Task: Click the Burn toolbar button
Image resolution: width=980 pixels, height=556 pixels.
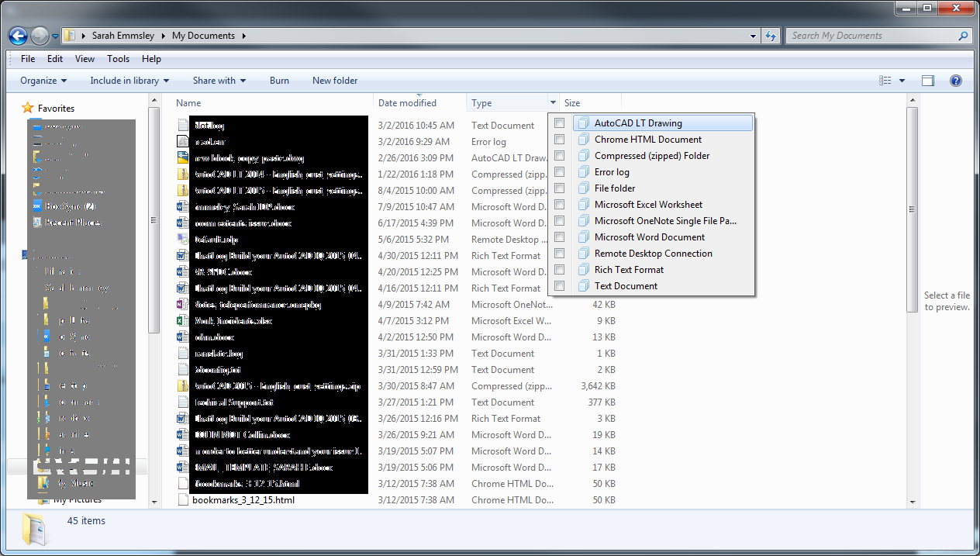Action: pos(279,81)
